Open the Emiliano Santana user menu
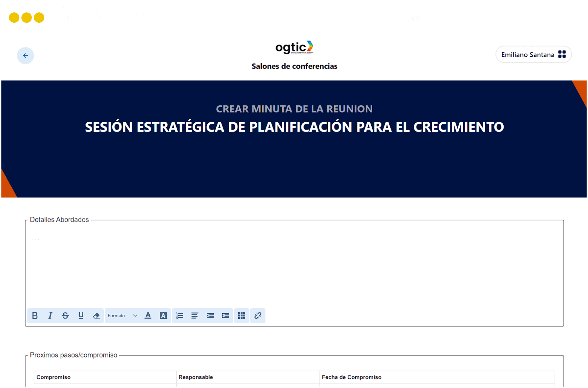Screen dimensions: 588x388 [533, 54]
